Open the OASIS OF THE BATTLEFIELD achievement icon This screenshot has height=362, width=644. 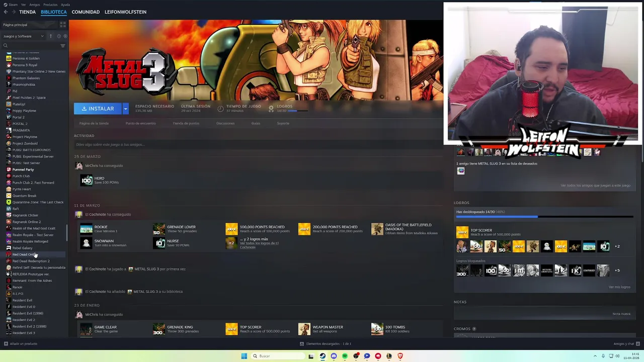coord(377,229)
